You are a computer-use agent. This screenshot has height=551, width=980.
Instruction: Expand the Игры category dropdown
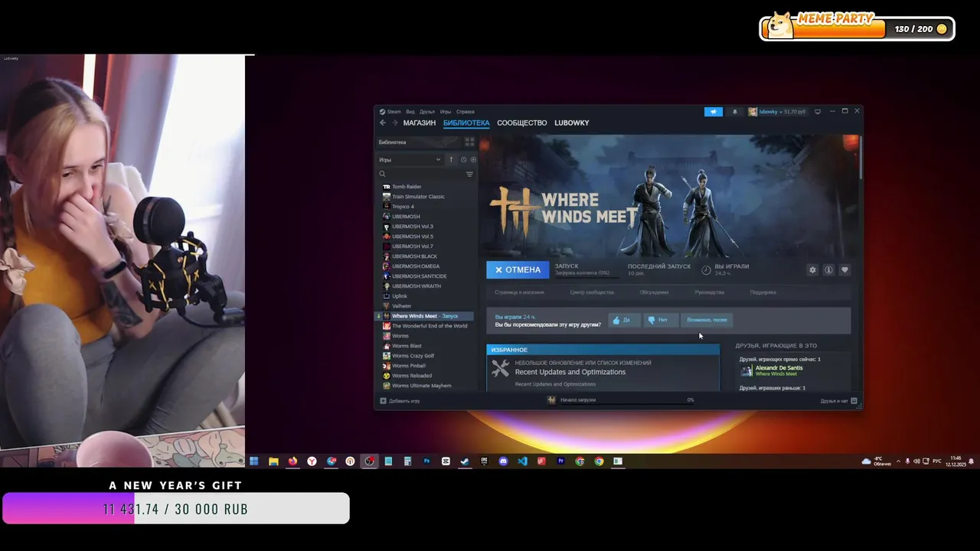pyautogui.click(x=410, y=159)
